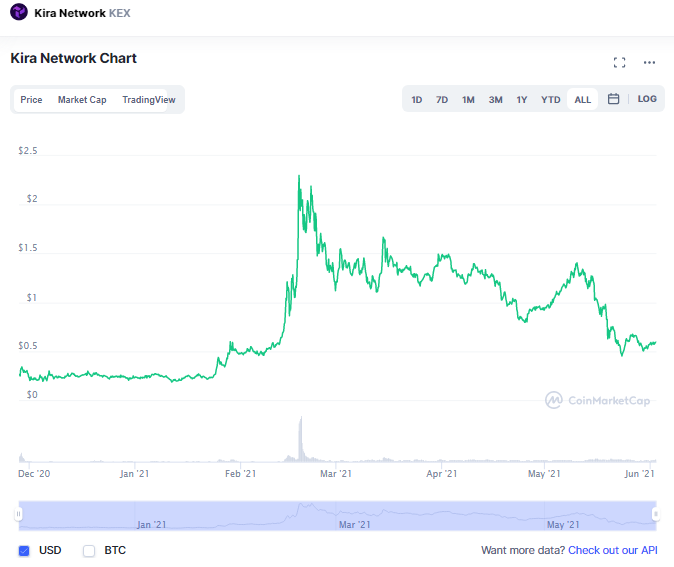This screenshot has height=567, width=674.
Task: Click the Jun '21 axis label
Action: click(639, 474)
